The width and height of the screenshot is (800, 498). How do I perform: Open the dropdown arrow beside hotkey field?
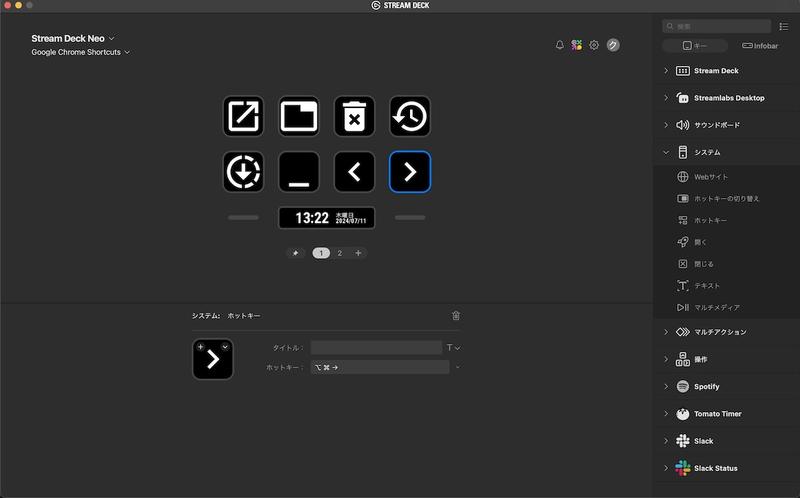pyautogui.click(x=458, y=367)
